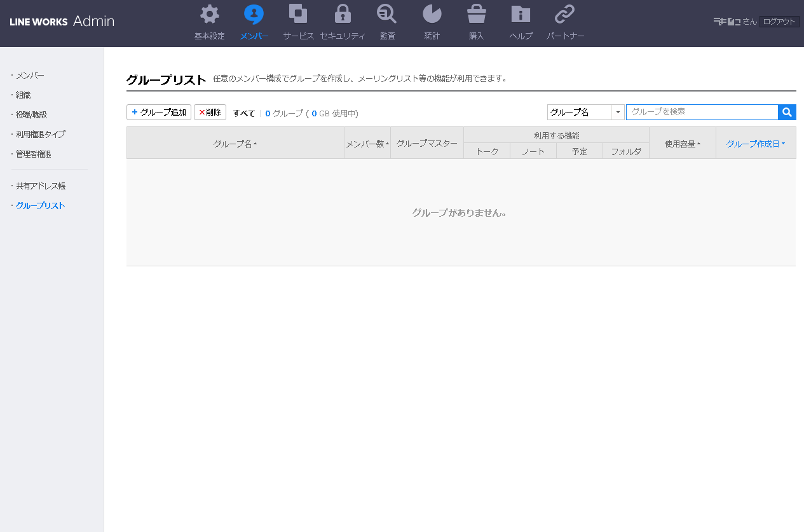Viewport: 804px width, 532px height.
Task: Open the サービス icon in top bar
Action: click(x=298, y=15)
